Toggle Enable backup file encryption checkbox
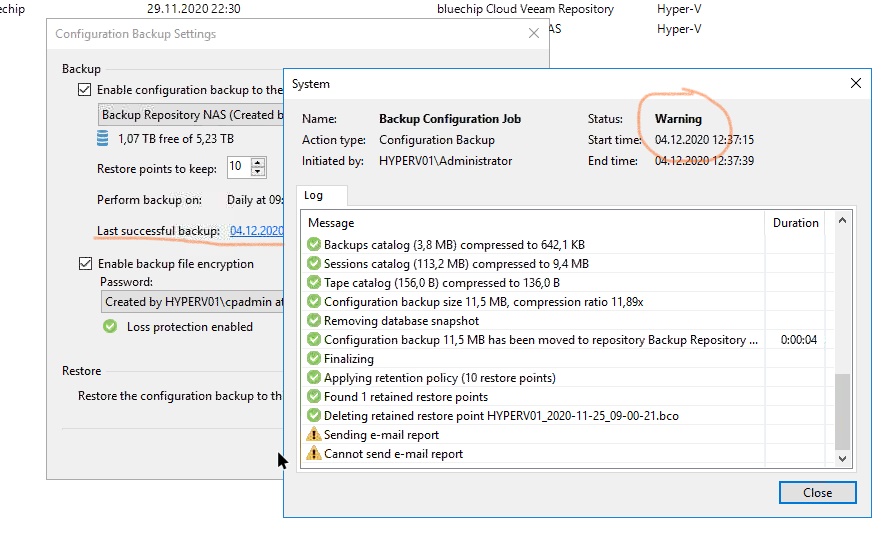Screen dimensions: 894x538 85,263
